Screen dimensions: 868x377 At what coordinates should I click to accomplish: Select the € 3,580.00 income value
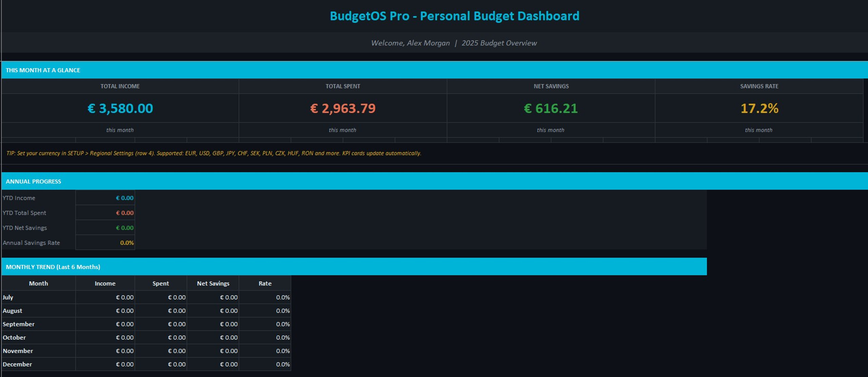click(x=120, y=108)
